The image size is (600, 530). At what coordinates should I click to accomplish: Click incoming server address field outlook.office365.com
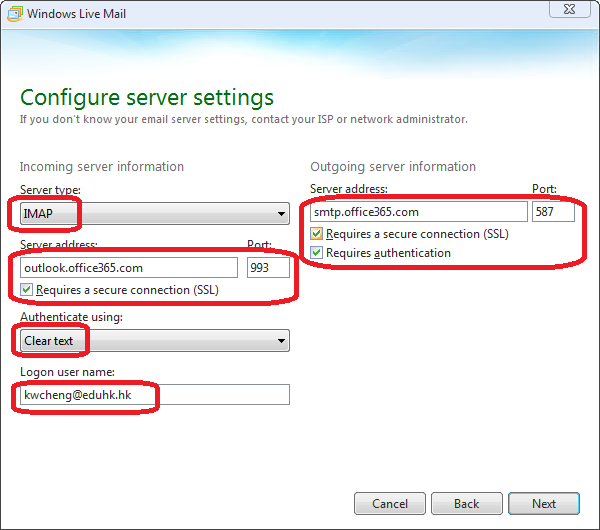(129, 267)
